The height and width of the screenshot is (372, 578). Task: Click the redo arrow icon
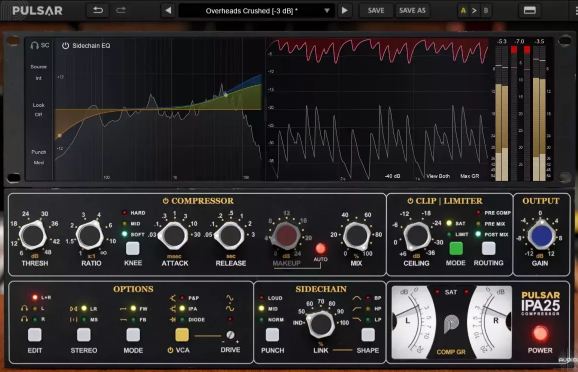121,10
